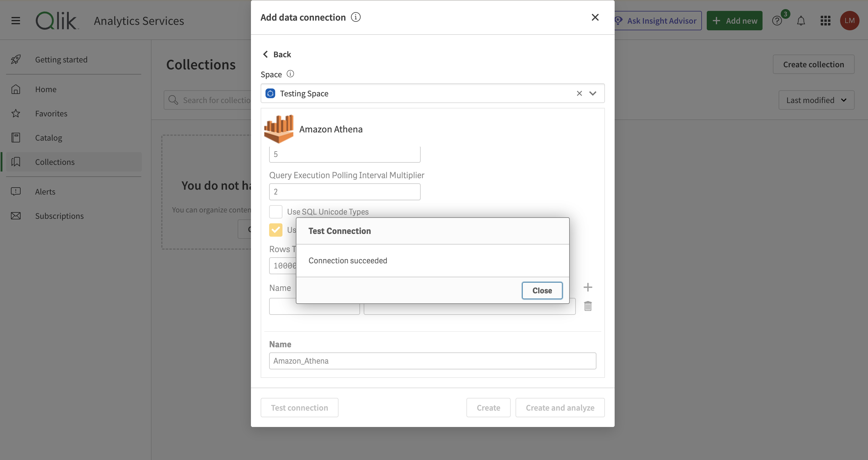Viewport: 868px width, 460px height.
Task: Click the Catalog icon in sidebar
Action: [16, 138]
